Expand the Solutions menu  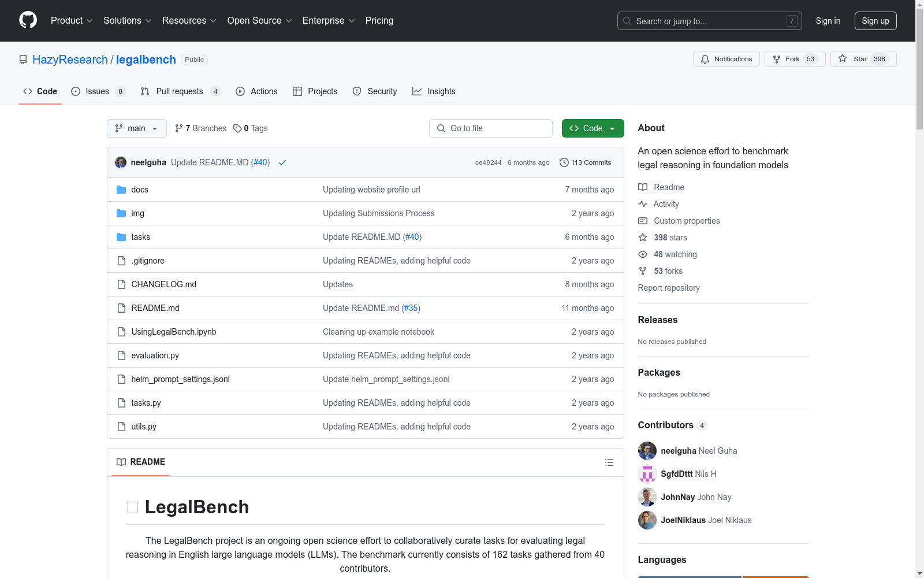click(x=128, y=20)
